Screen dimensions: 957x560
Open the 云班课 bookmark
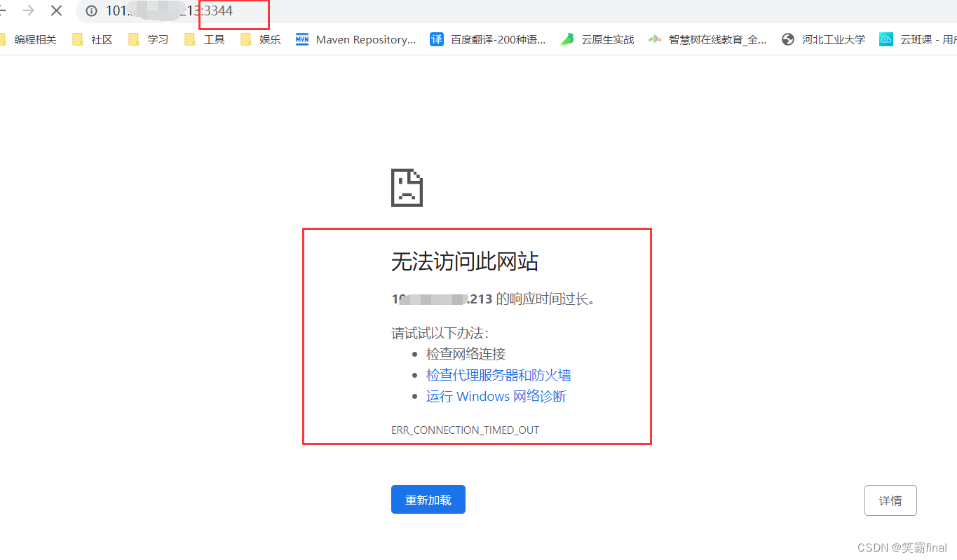pyautogui.click(x=918, y=39)
